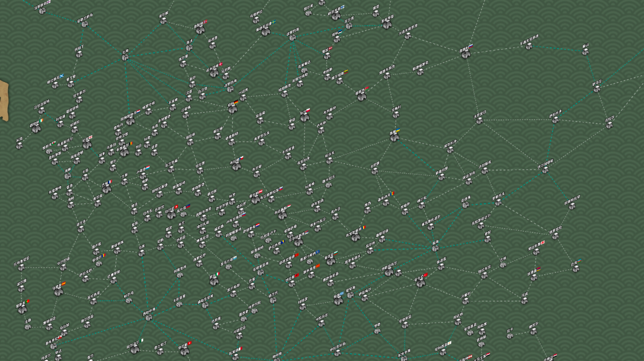Select the Warsaw city with Polish flag

tap(305, 117)
